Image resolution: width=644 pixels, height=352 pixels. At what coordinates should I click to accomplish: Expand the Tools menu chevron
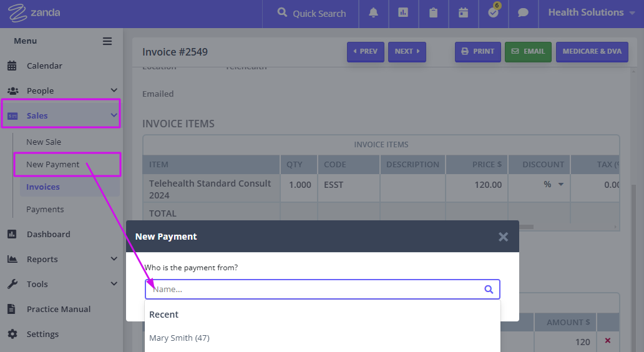click(114, 284)
